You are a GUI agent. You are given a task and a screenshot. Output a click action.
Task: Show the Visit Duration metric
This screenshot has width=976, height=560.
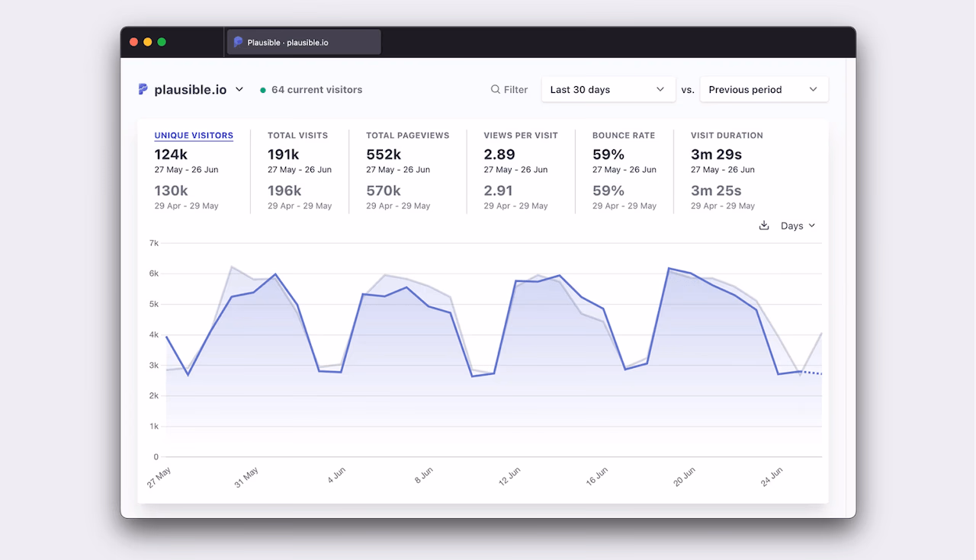(727, 136)
